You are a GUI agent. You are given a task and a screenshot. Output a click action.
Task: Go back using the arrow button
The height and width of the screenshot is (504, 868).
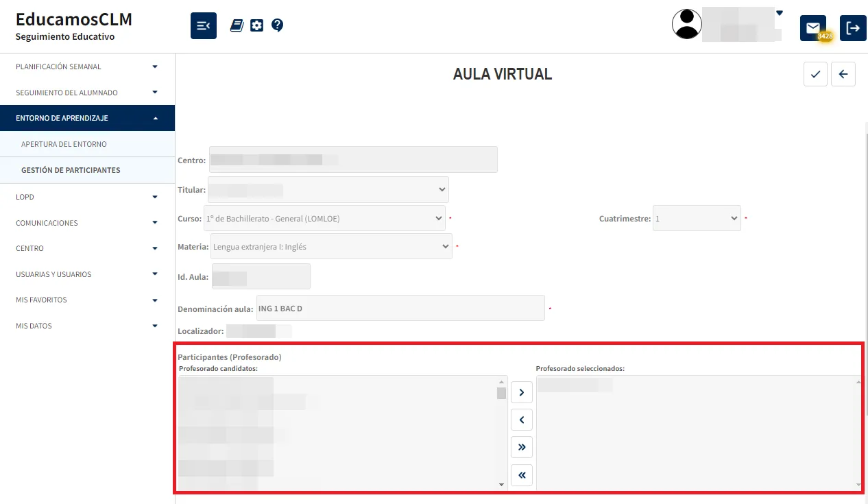[843, 74]
